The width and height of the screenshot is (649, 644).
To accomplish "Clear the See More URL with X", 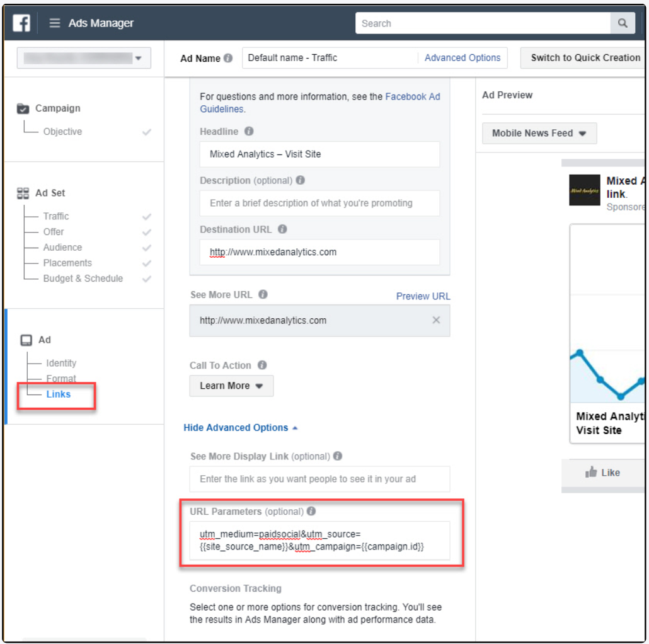I will [x=436, y=320].
